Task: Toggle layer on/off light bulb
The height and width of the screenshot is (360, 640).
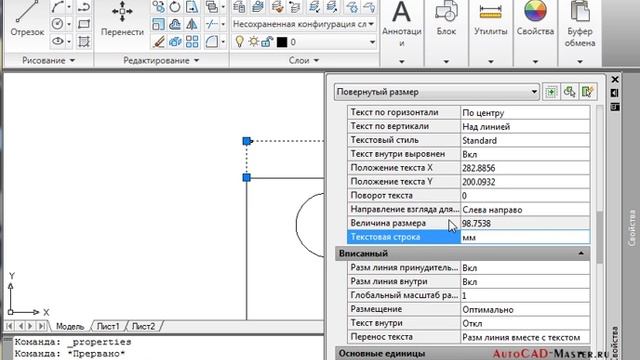Action: pyautogui.click(x=240, y=42)
